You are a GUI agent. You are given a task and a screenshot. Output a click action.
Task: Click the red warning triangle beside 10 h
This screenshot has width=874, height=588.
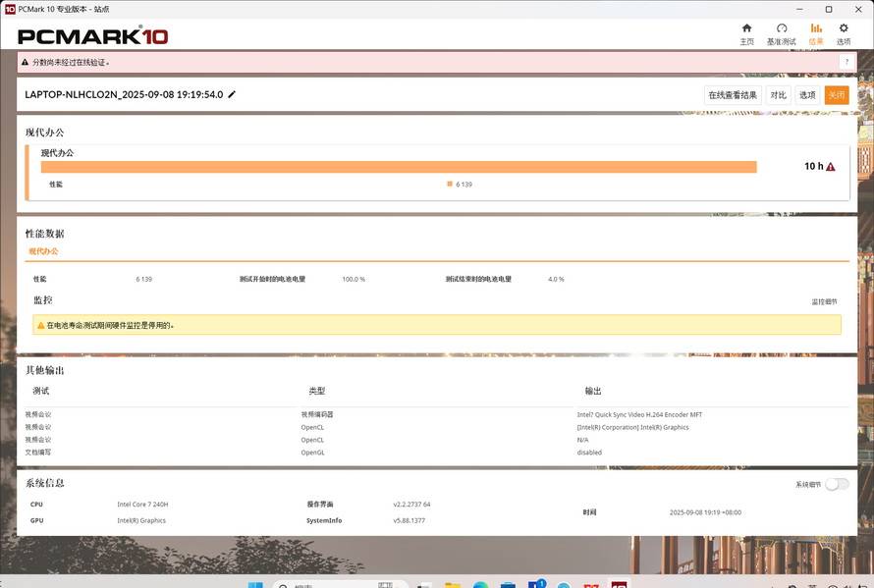(831, 167)
